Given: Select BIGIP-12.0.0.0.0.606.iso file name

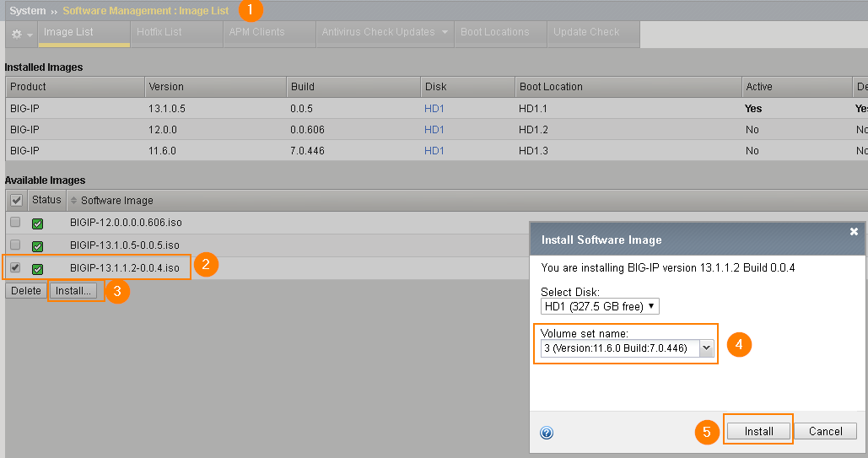Looking at the screenshot, I should [x=126, y=223].
